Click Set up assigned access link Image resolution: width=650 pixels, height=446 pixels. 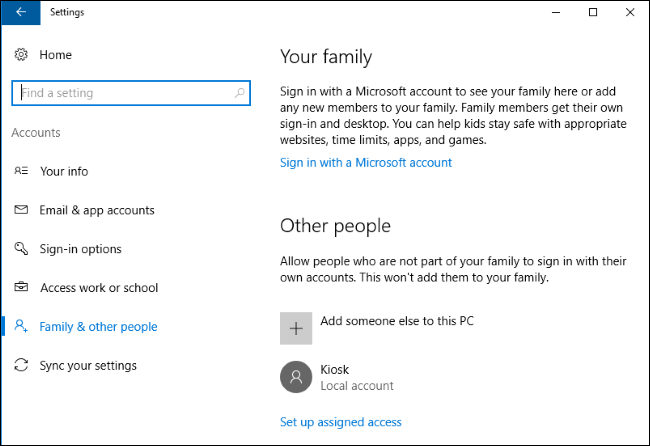point(341,422)
